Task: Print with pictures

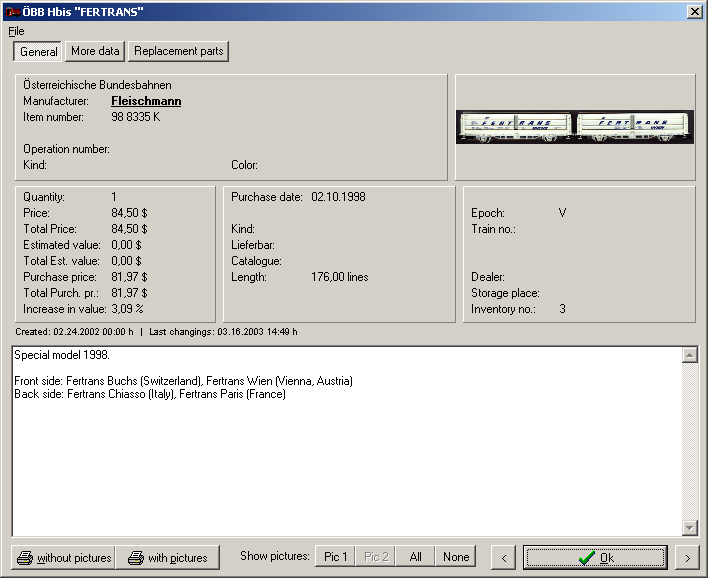Action: [168, 558]
